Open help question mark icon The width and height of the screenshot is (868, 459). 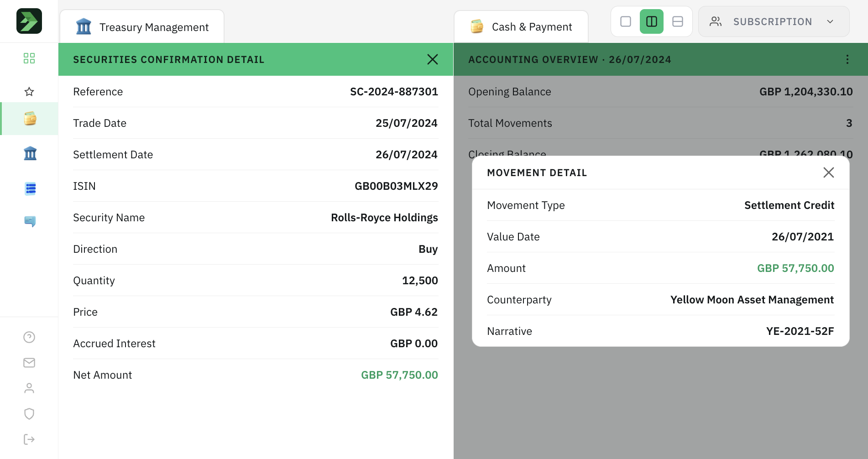point(29,337)
